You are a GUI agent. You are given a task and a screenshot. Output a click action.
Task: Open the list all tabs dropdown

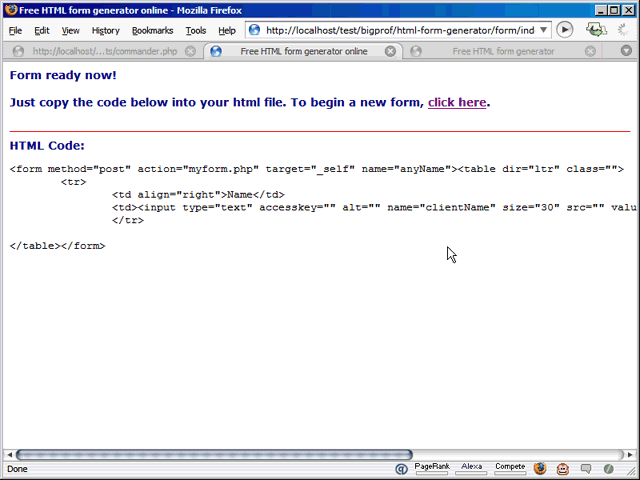coord(626,51)
